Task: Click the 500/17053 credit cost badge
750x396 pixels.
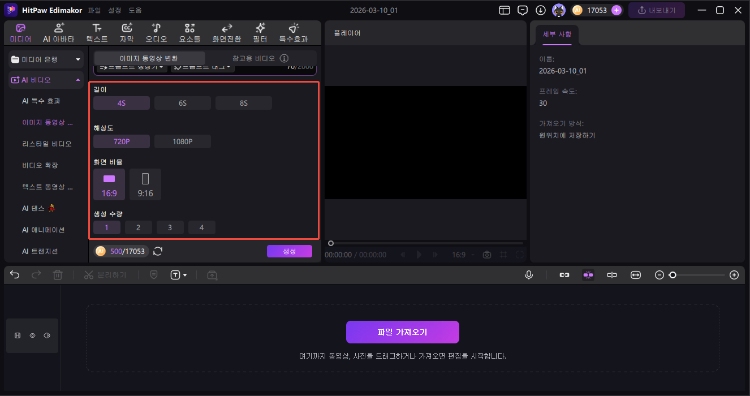Action: click(x=121, y=251)
